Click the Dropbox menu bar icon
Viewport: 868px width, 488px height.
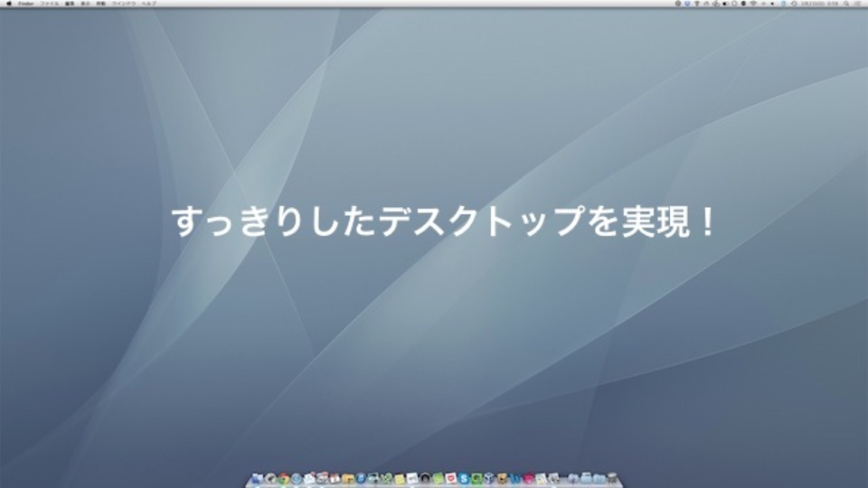687,4
